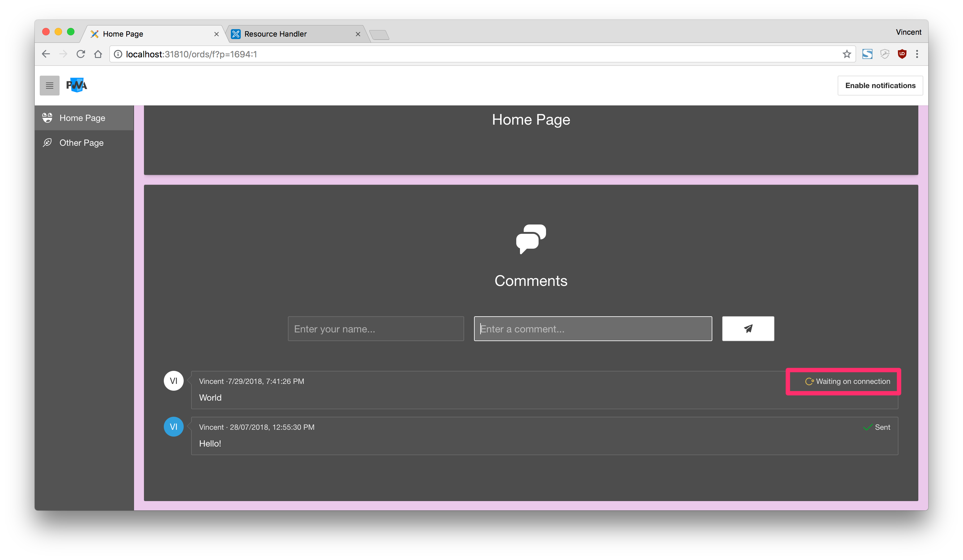
Task: Open Other Page in sidebar
Action: (x=81, y=143)
